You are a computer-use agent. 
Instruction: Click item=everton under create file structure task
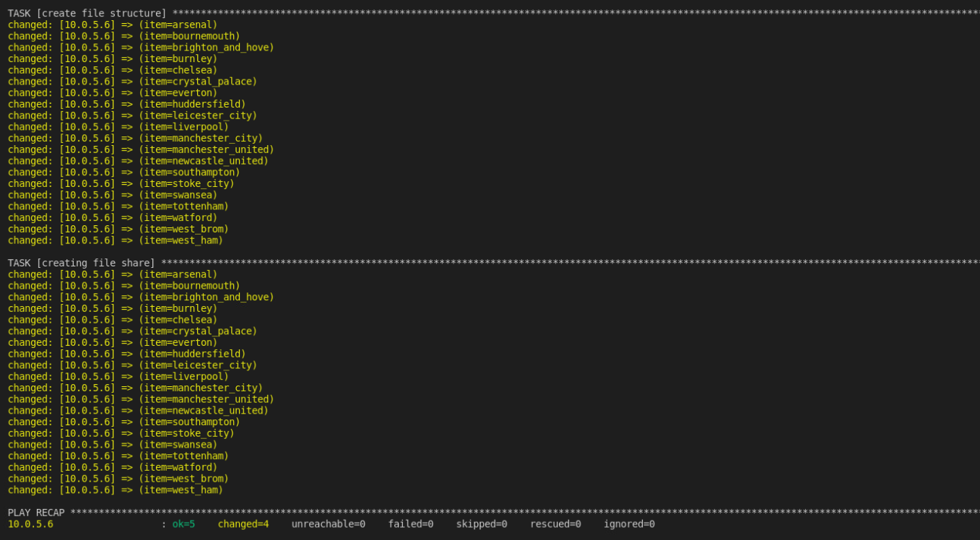click(x=178, y=92)
